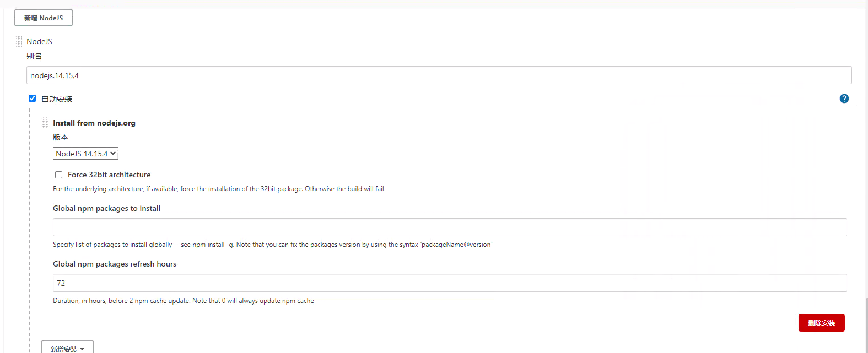
Task: Toggle the 自动安装 checkbox
Action: [x=32, y=99]
